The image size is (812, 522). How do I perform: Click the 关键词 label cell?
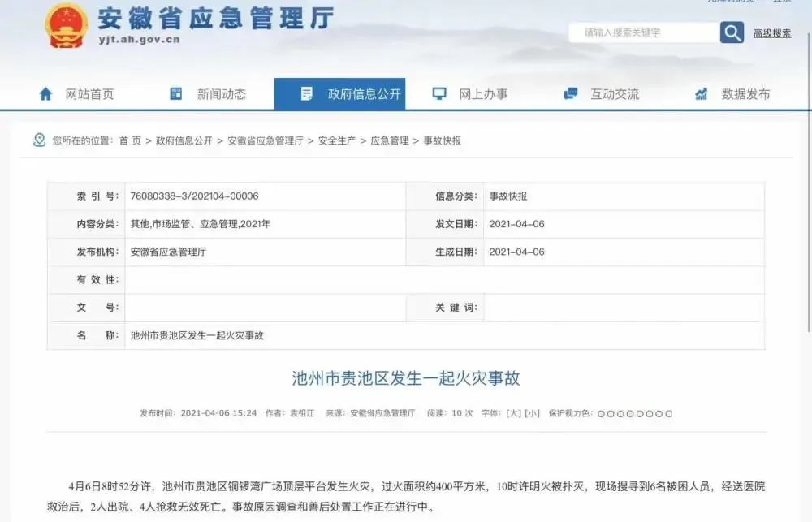coord(445,308)
